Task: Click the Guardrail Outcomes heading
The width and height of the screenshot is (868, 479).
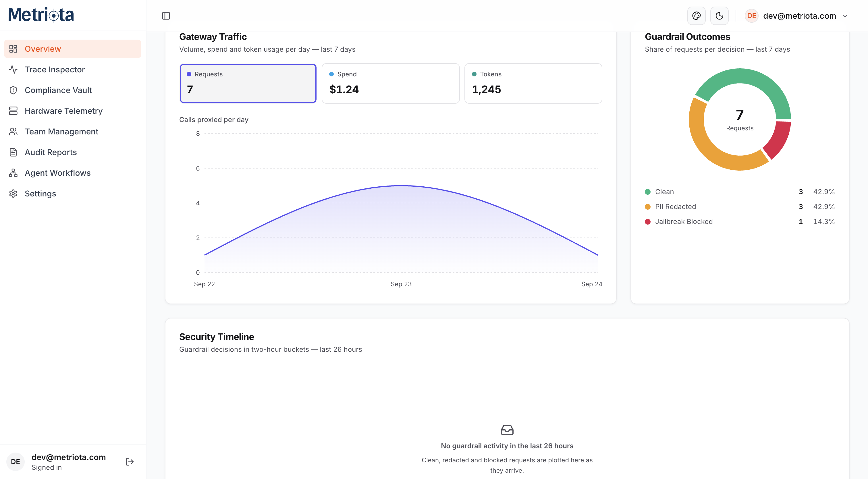Action: 687,37
